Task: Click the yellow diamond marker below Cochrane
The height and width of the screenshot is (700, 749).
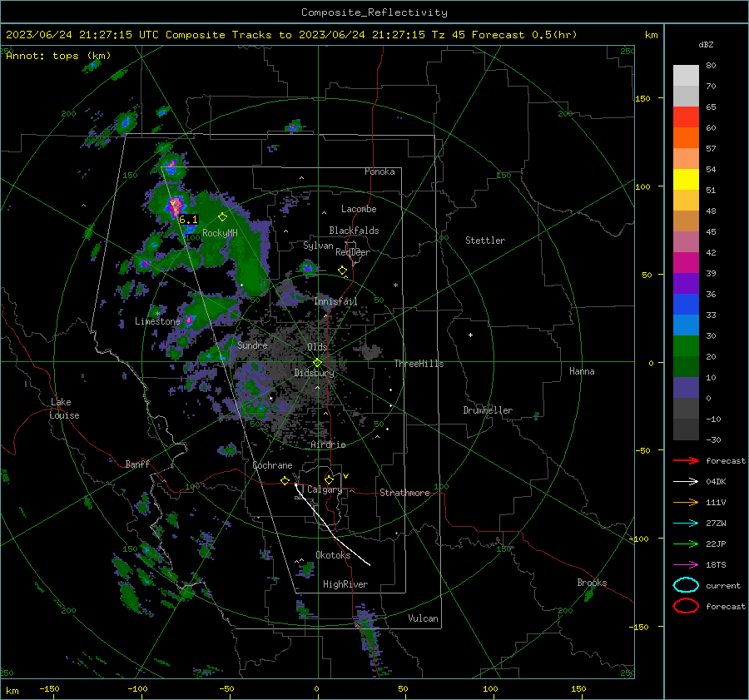Action: (285, 481)
